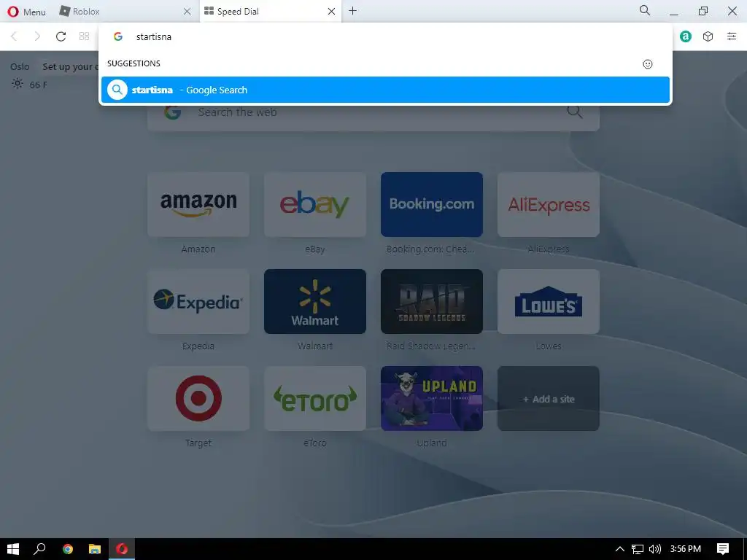Open the AliExpress speed dial tile
Screen dimensions: 747x560
pyautogui.click(x=549, y=204)
